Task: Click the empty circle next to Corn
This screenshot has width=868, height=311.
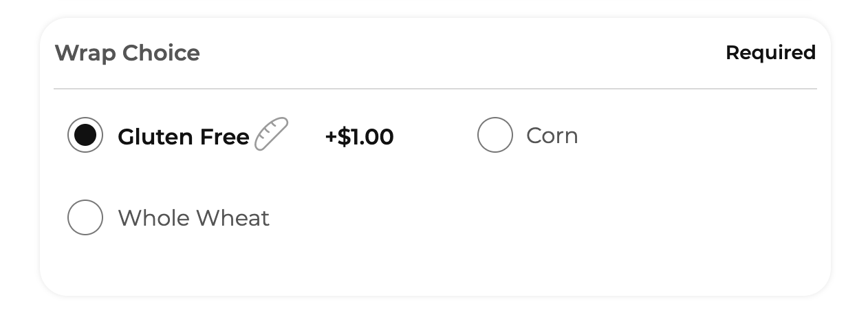Action: [x=495, y=135]
